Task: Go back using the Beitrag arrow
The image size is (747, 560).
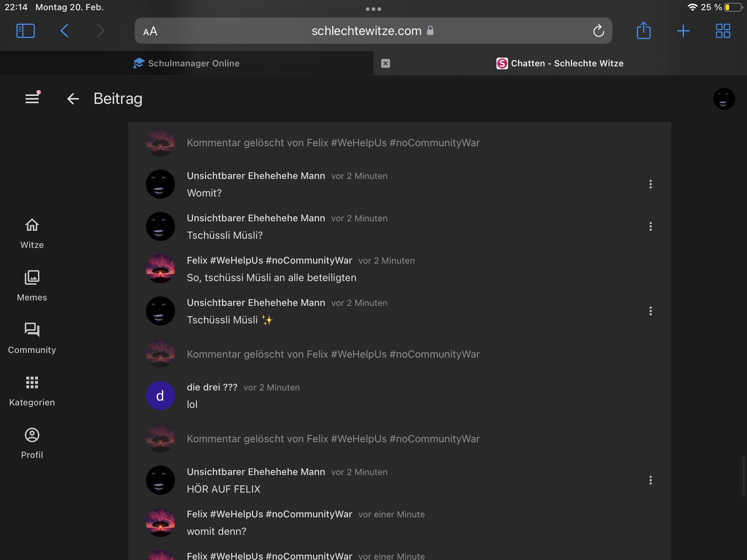Action: pyautogui.click(x=73, y=99)
